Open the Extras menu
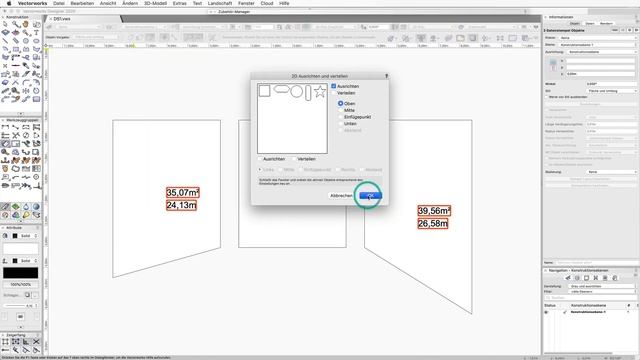Screen dimensions: 640x360 click(x=180, y=3)
